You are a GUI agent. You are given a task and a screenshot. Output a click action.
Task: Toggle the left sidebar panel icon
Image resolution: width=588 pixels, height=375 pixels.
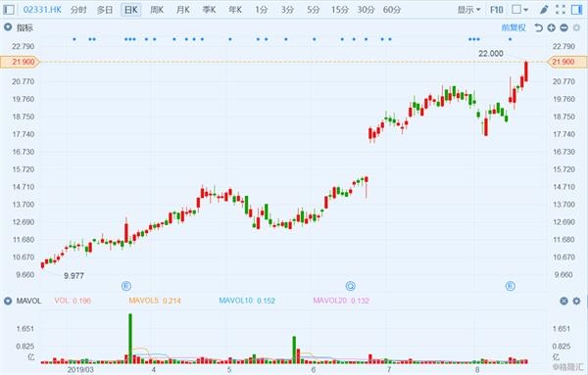click(x=9, y=10)
